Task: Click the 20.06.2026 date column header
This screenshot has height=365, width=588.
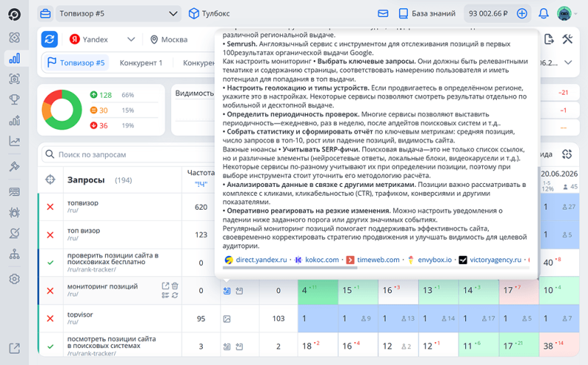Action: click(559, 174)
